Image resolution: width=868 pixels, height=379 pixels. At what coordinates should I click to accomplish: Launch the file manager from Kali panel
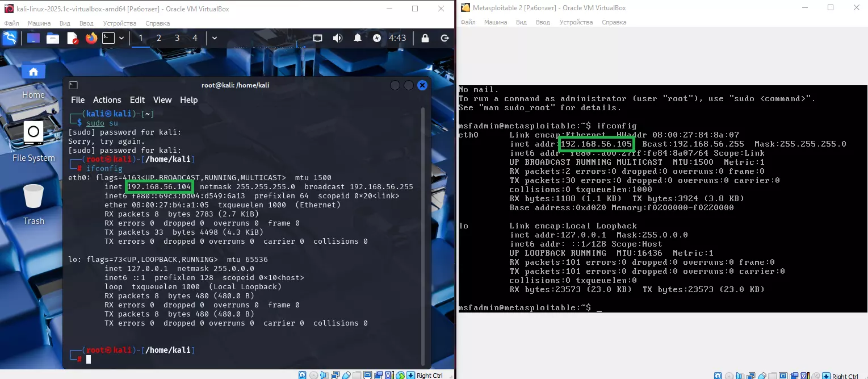click(x=53, y=38)
